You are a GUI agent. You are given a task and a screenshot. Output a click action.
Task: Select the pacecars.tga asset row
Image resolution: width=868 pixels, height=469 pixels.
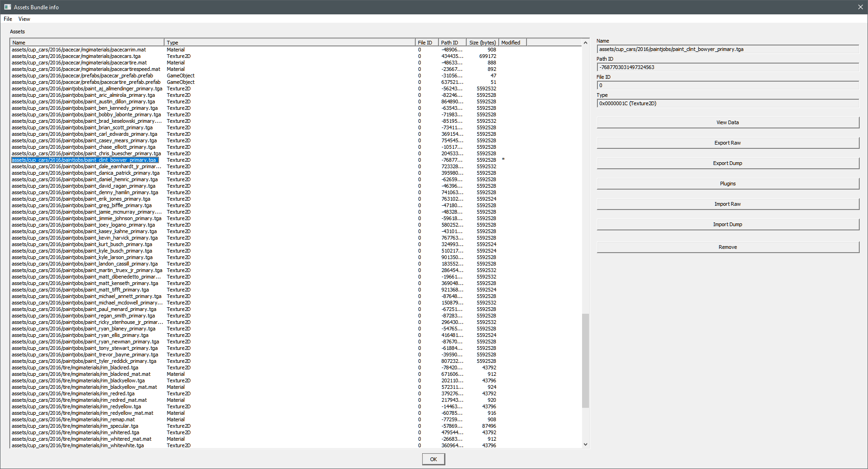[296, 56]
